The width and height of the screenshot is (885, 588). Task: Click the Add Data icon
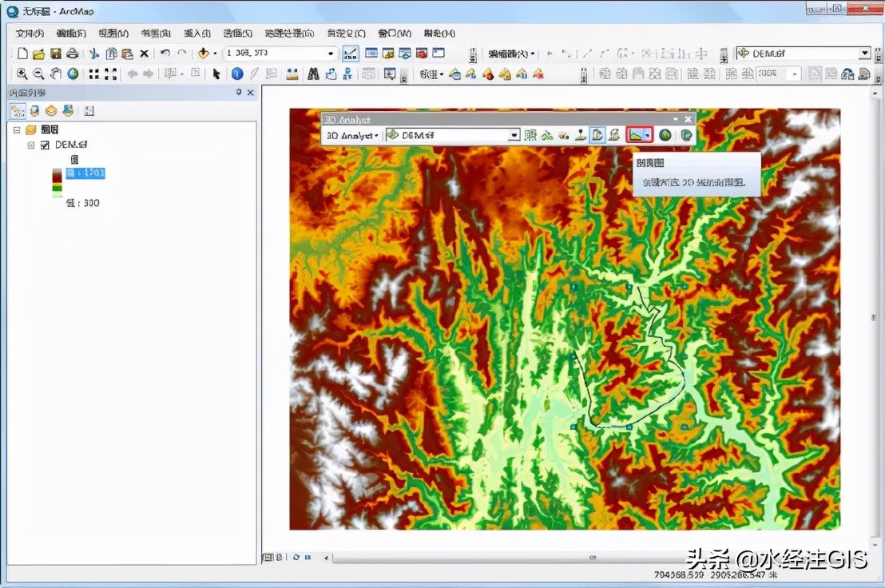(x=203, y=54)
